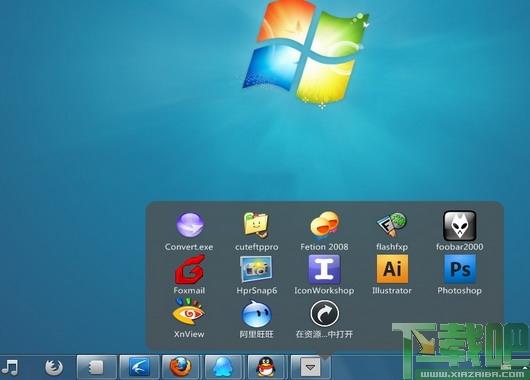
Task: Click the notebook taskbar button
Action: (96, 367)
